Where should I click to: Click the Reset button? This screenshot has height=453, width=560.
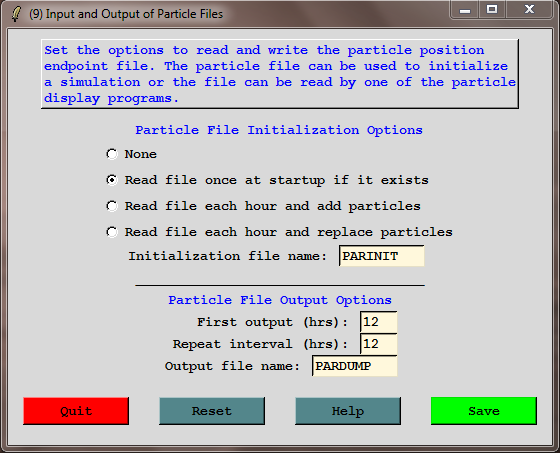pyautogui.click(x=212, y=411)
